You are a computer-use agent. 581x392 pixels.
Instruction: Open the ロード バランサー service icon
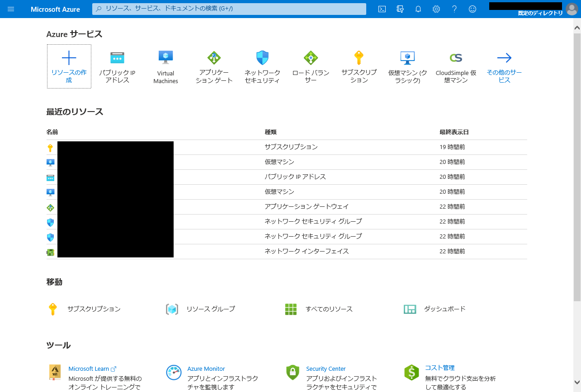coord(311,58)
